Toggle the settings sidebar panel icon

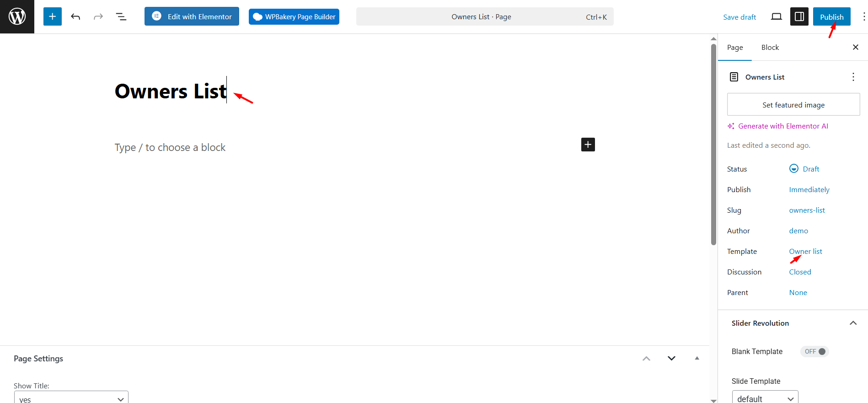[799, 17]
